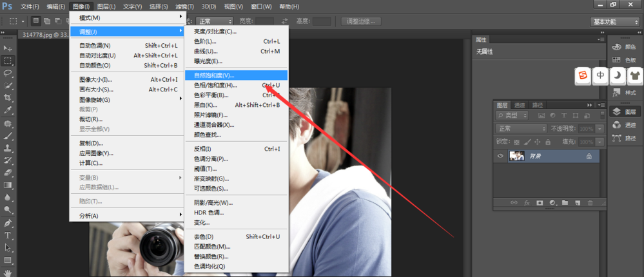Toggle type layer filter

coord(564,115)
